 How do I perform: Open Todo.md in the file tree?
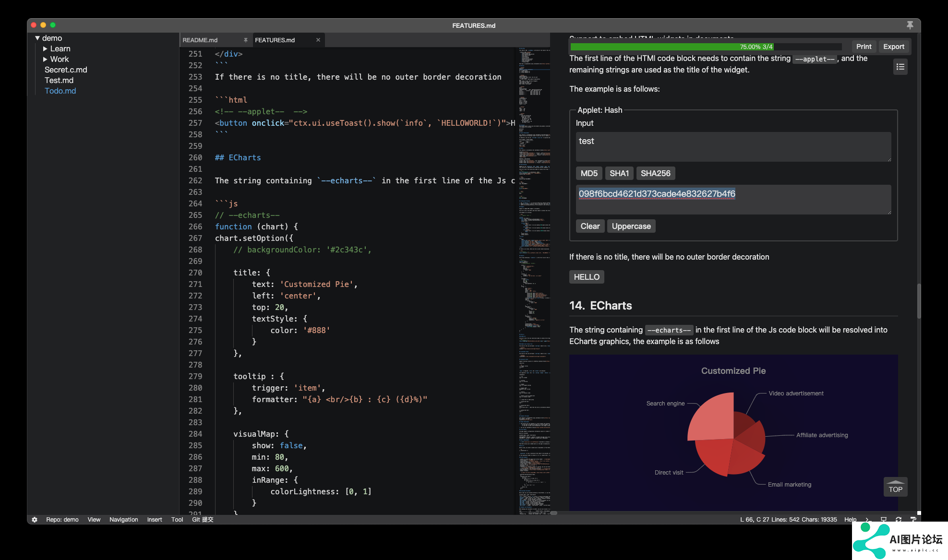pos(60,91)
